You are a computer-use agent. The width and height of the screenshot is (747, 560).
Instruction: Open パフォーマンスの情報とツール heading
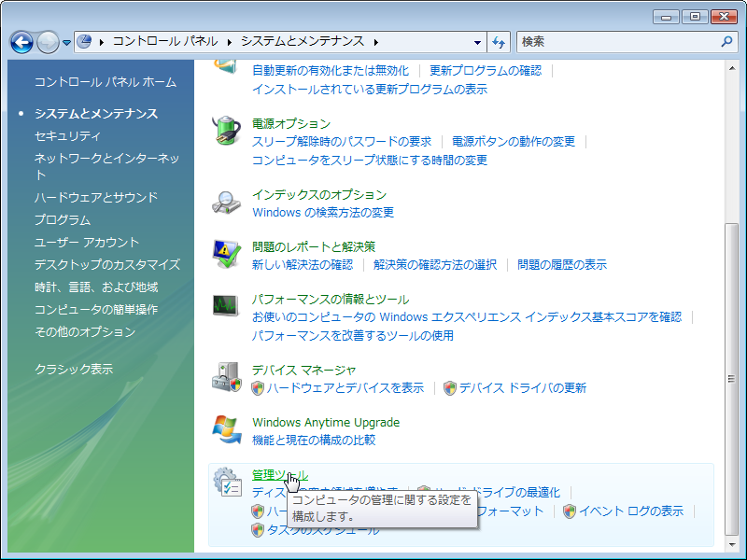coord(331,299)
